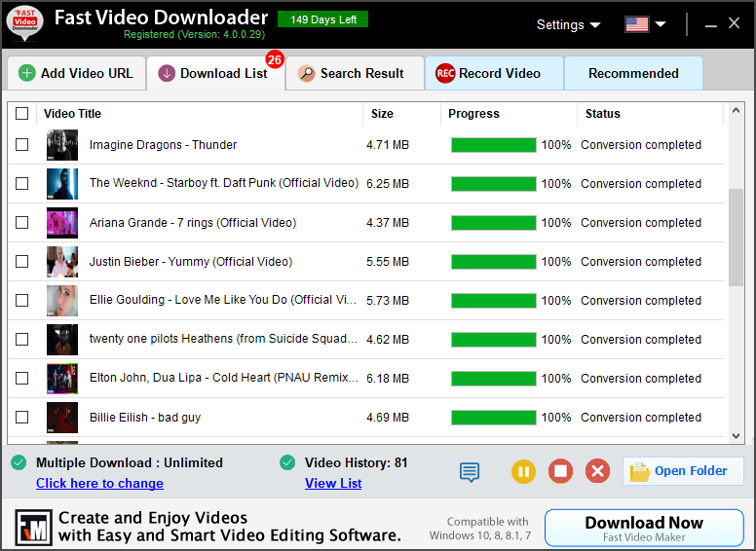756x551 pixels.
Task: Open the Settings dropdown menu
Action: click(568, 24)
